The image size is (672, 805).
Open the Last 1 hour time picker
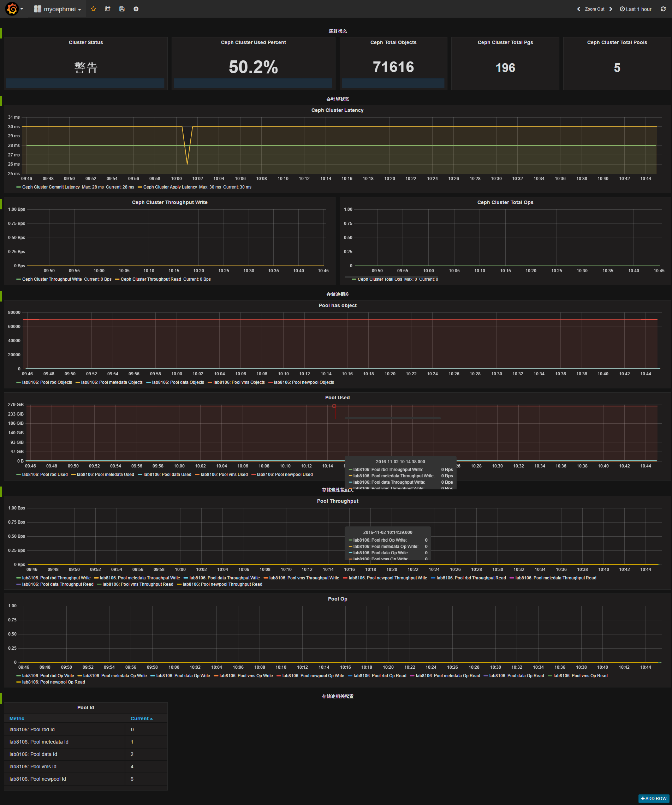[636, 9]
